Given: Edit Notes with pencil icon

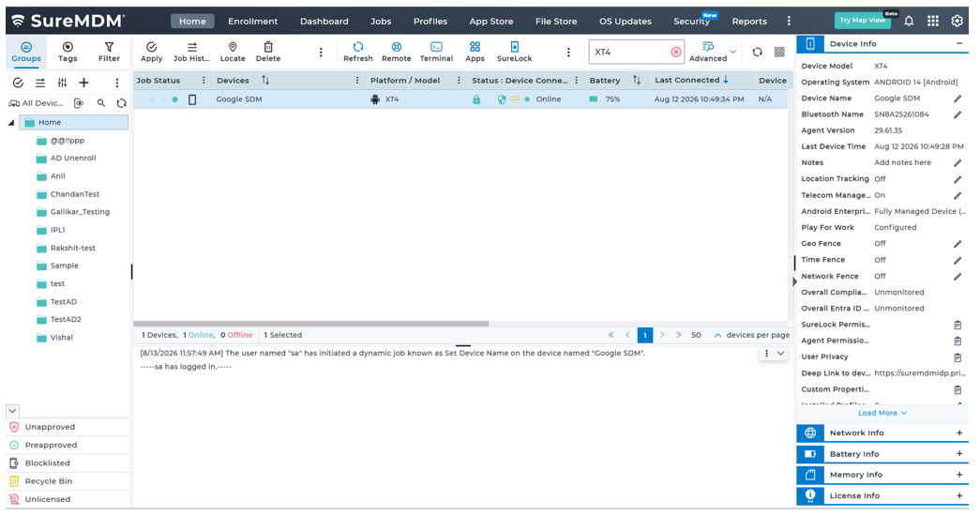Looking at the screenshot, I should point(957,163).
